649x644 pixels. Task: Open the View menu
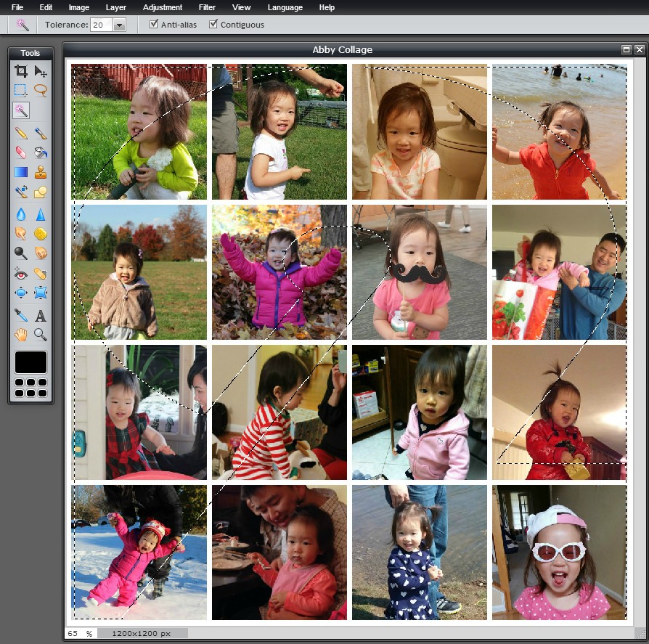coord(241,7)
